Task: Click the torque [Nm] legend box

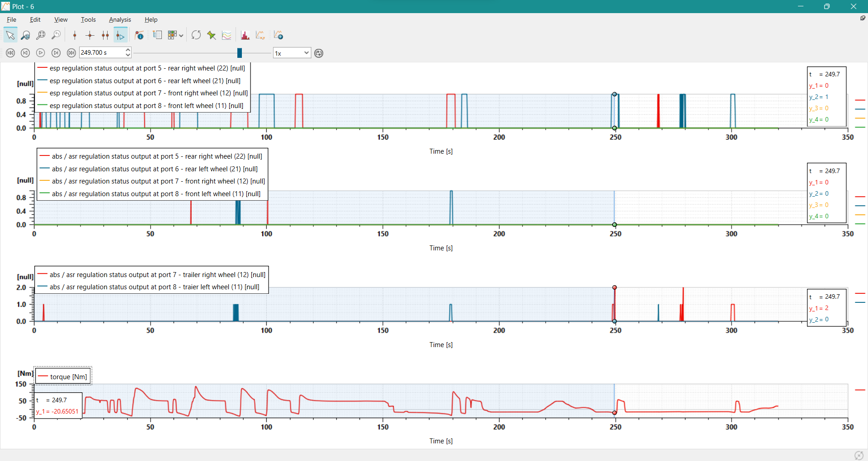Action: (63, 376)
